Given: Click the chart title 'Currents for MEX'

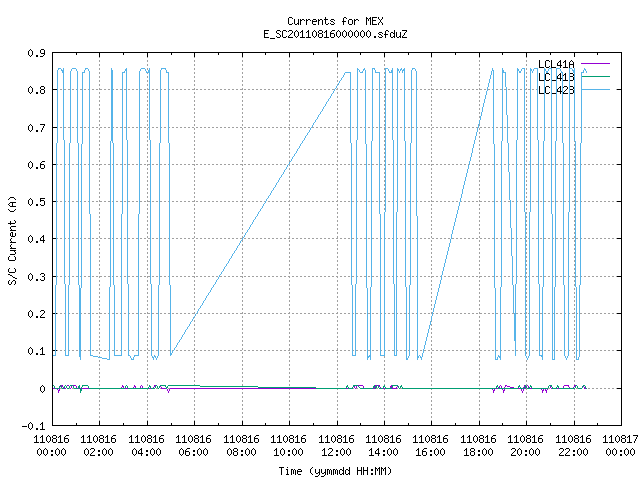Looking at the screenshot, I should click(335, 21).
